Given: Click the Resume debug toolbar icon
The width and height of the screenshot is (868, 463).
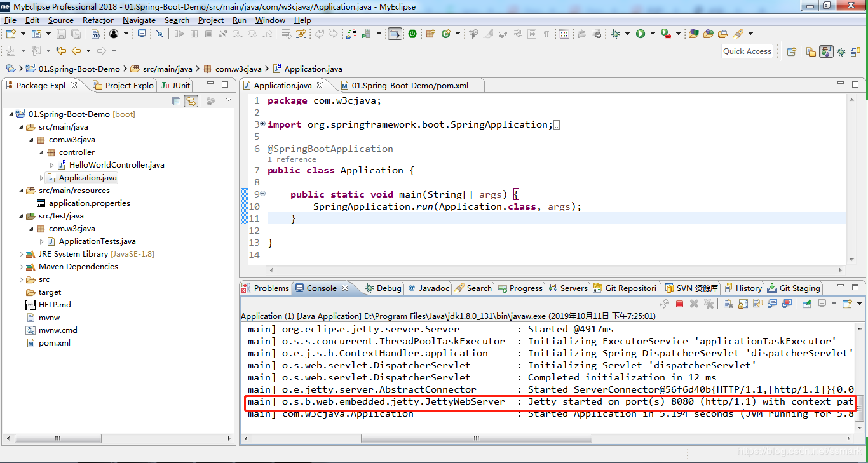Looking at the screenshot, I should click(180, 34).
